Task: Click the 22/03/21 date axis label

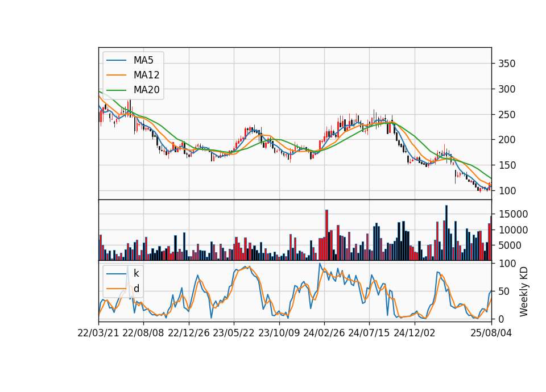Action: tap(98, 333)
